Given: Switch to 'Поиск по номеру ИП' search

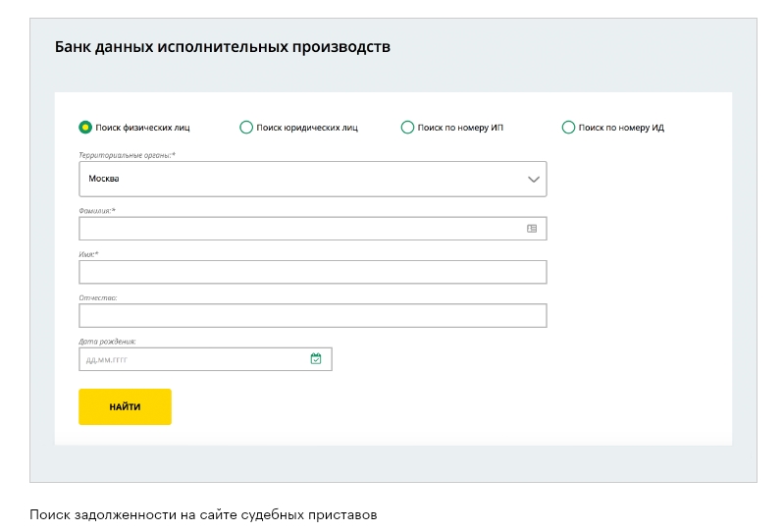Looking at the screenshot, I should [407, 127].
